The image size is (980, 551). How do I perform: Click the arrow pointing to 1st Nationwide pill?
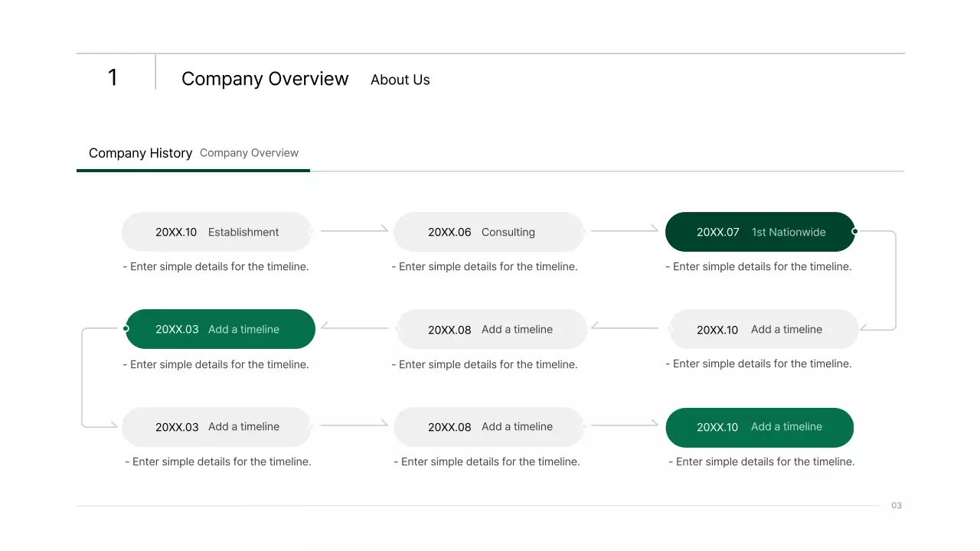[x=626, y=230]
